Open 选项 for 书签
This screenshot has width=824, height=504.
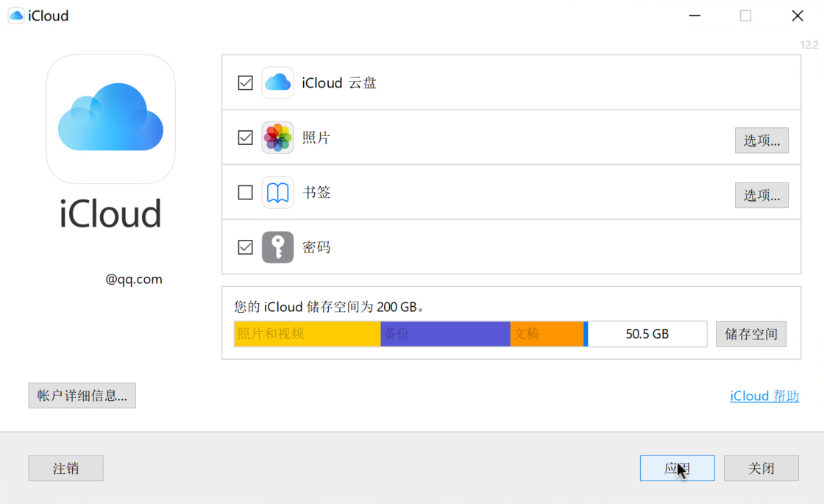(x=761, y=194)
